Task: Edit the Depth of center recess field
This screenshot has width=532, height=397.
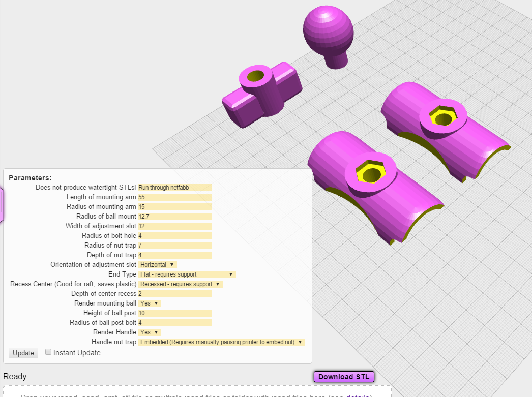Action: [175, 294]
